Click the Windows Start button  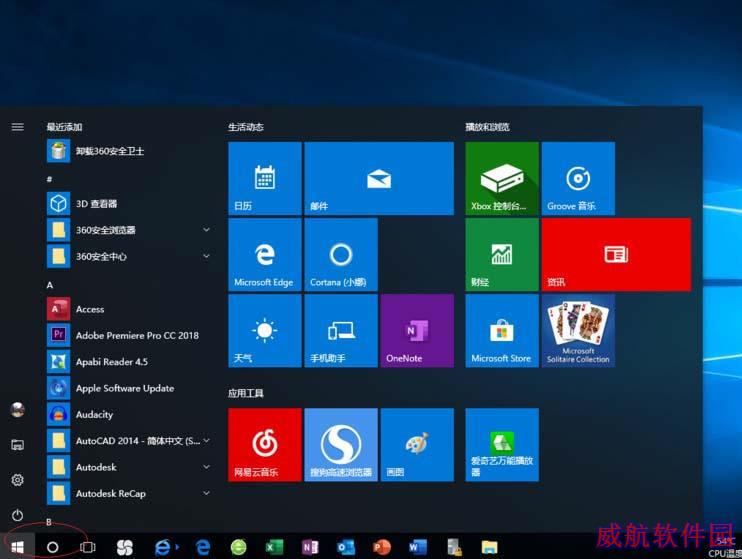[18, 547]
